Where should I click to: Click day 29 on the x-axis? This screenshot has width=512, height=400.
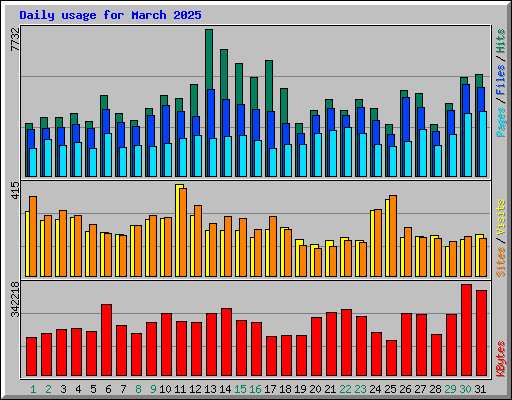point(450,389)
